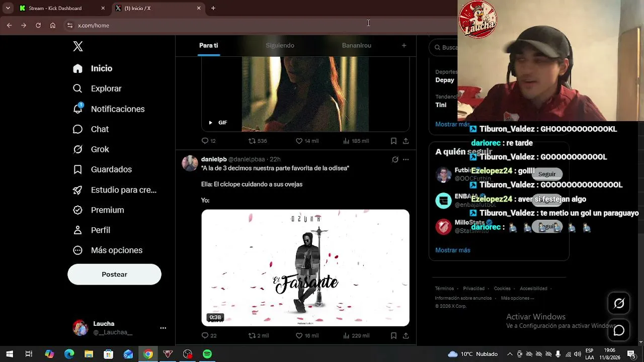Open Más opciones in the sidebar
The width and height of the screenshot is (644, 362).
pyautogui.click(x=108, y=250)
